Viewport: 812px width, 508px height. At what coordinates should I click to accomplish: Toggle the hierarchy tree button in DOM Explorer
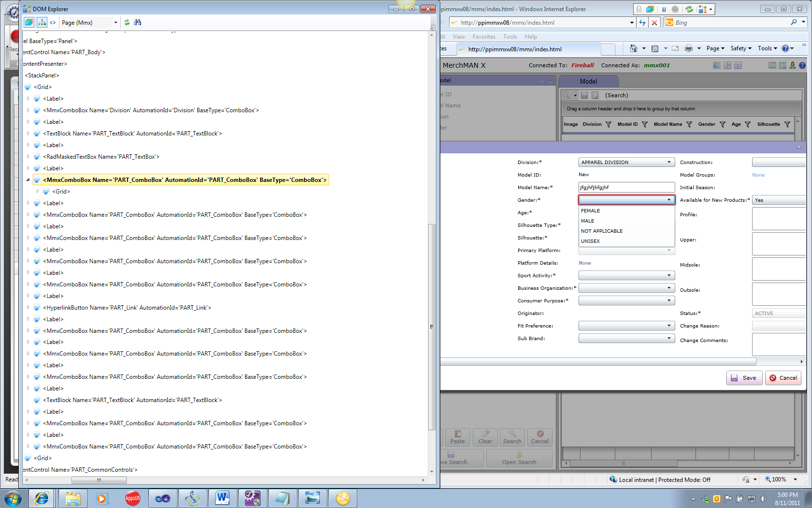pos(42,22)
